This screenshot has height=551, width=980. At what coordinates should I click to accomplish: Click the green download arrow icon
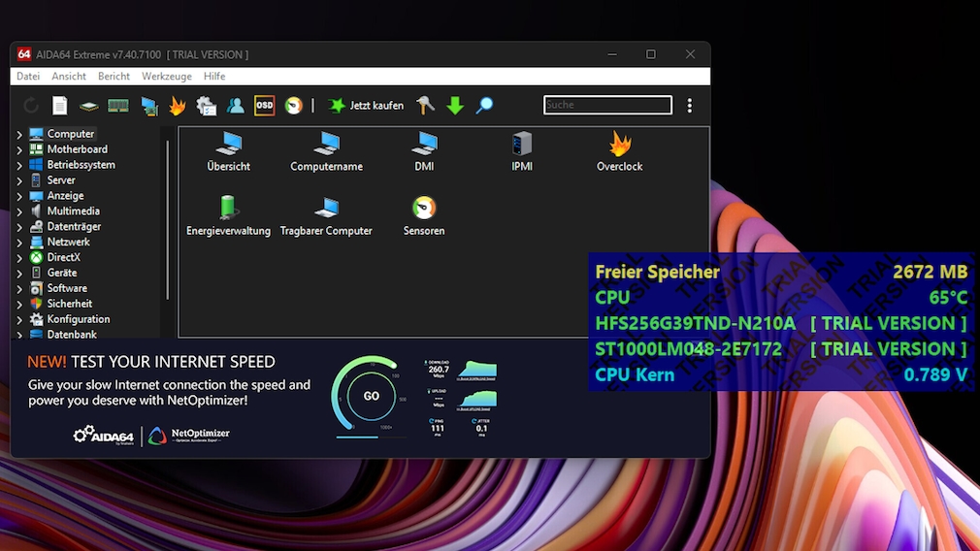(x=455, y=106)
